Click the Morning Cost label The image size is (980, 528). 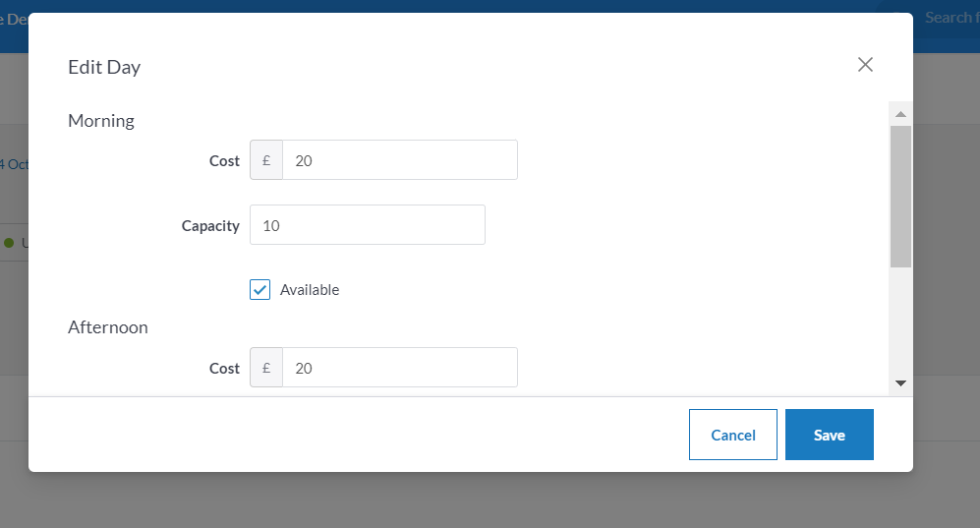224,161
